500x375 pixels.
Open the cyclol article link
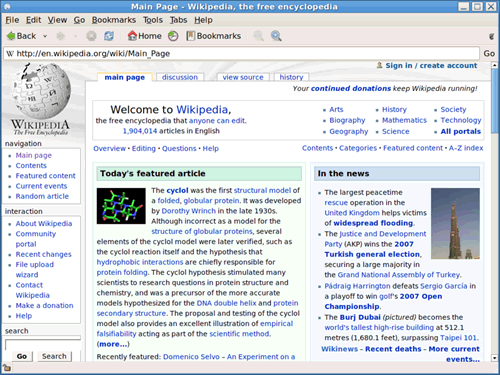pyautogui.click(x=177, y=190)
